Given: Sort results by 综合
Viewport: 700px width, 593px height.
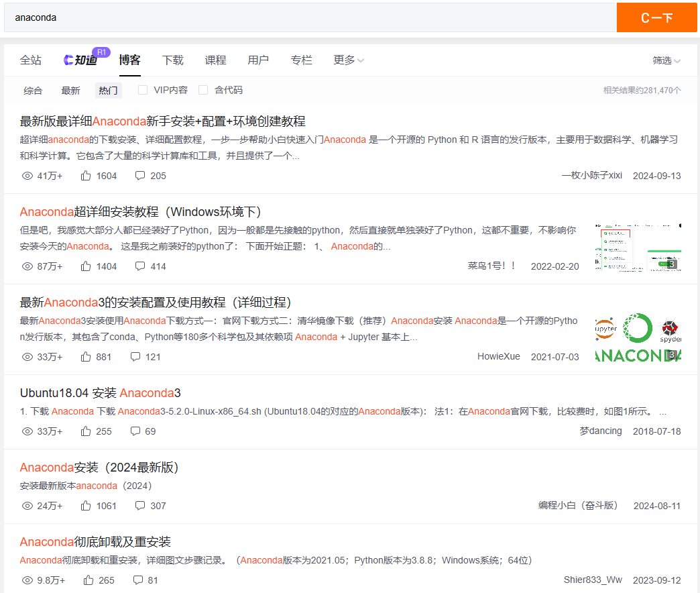Looking at the screenshot, I should point(33,91).
